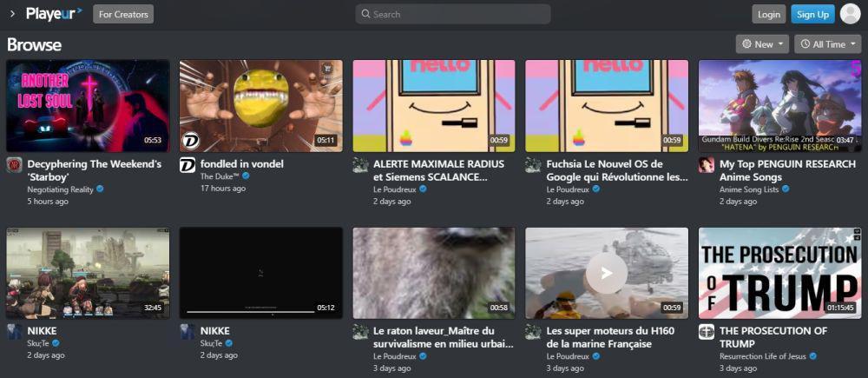
Task: Open Resurrection Life of Jesus avatar icon
Action: coord(707,331)
